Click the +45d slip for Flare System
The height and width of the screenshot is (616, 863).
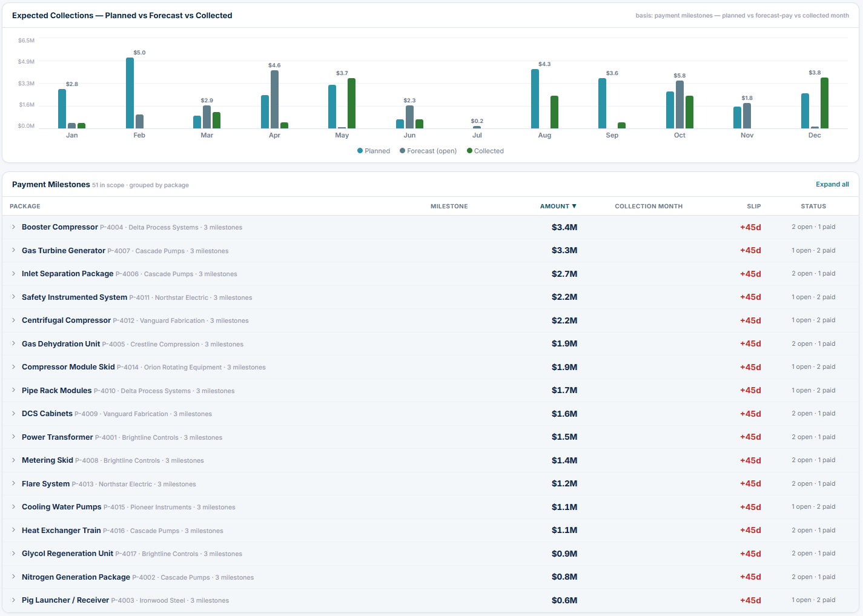[750, 483]
